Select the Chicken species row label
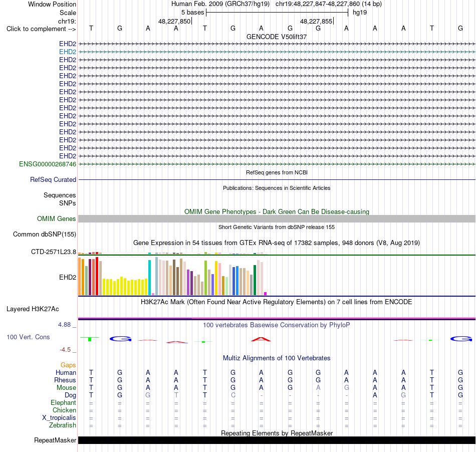The height and width of the screenshot is (452, 476). click(64, 410)
